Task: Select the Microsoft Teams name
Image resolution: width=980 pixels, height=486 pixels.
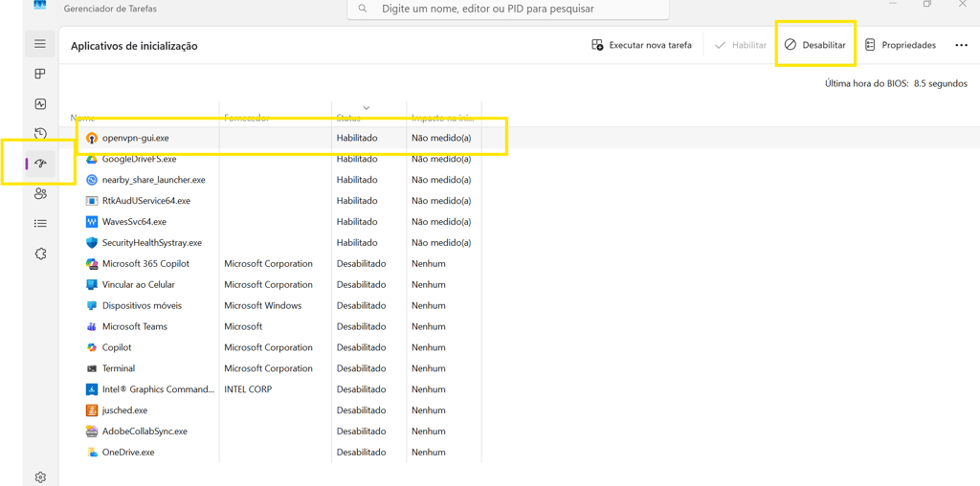Action: tap(135, 326)
